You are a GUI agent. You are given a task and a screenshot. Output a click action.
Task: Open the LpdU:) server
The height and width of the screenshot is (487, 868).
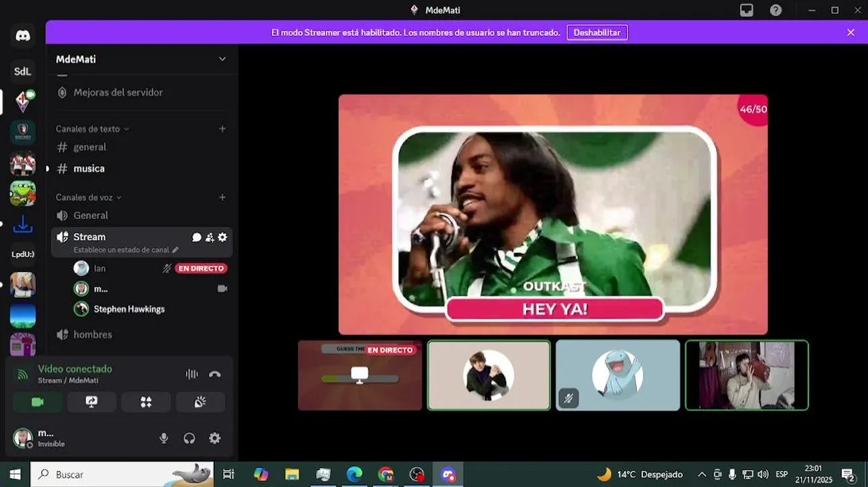tap(23, 254)
